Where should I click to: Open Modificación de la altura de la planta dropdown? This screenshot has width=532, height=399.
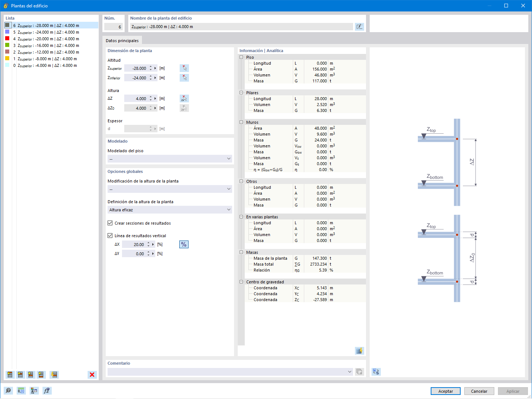[x=170, y=189]
